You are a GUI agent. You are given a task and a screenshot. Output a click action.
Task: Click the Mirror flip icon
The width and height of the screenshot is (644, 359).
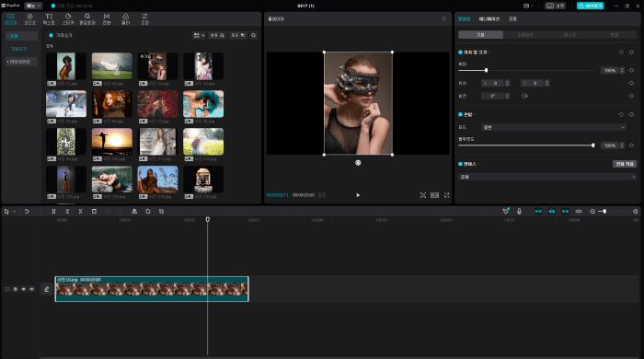(x=134, y=211)
